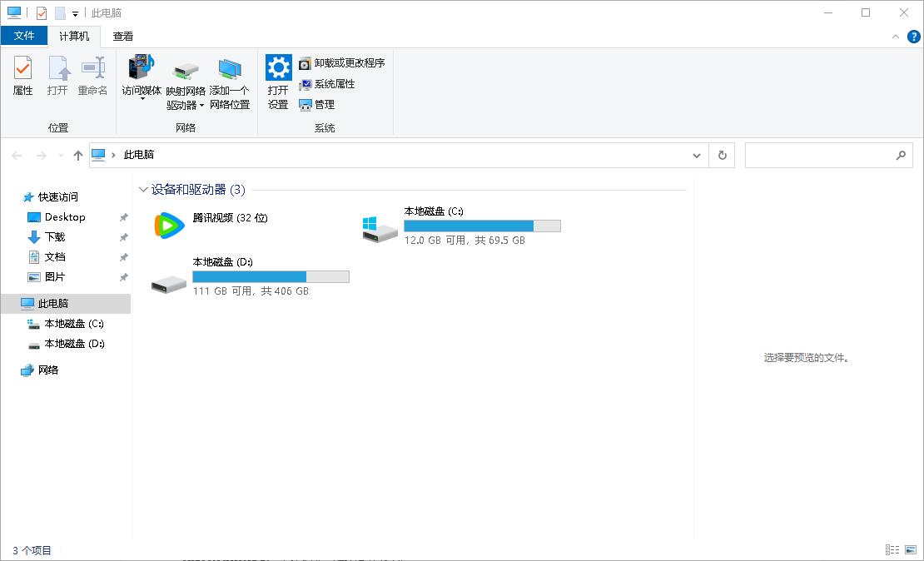Switch to the 查看 ribbon tab
Viewport: 924px width, 561px height.
[122, 36]
